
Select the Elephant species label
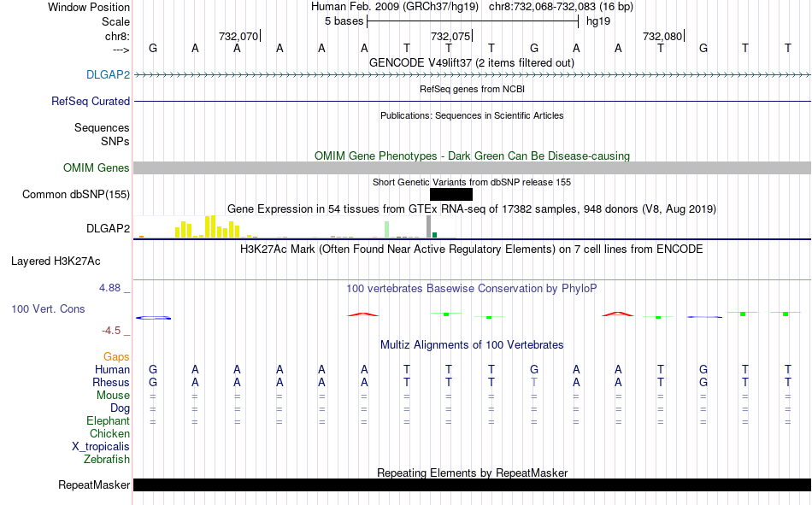pos(108,420)
